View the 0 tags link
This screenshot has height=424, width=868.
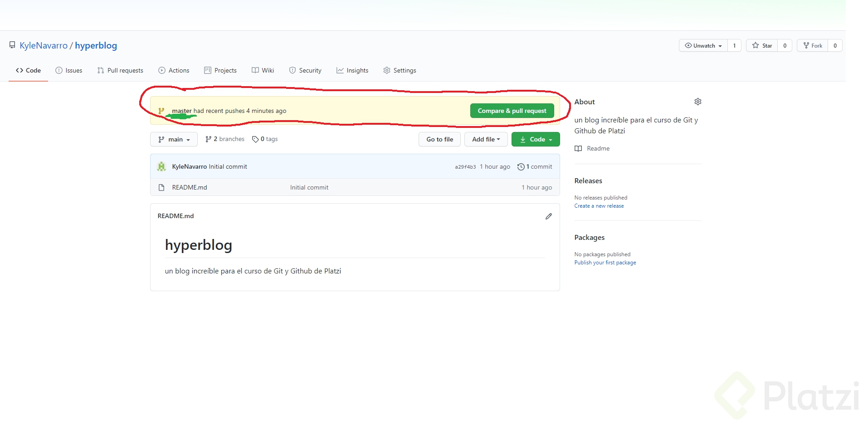[265, 139]
